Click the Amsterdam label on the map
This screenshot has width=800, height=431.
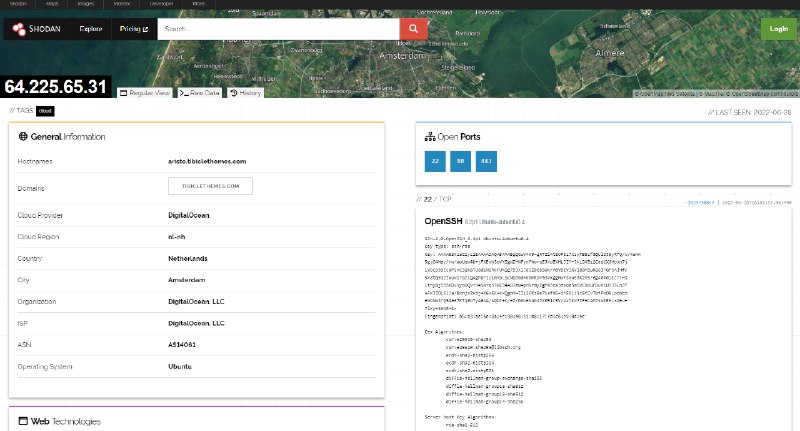pyautogui.click(x=403, y=56)
